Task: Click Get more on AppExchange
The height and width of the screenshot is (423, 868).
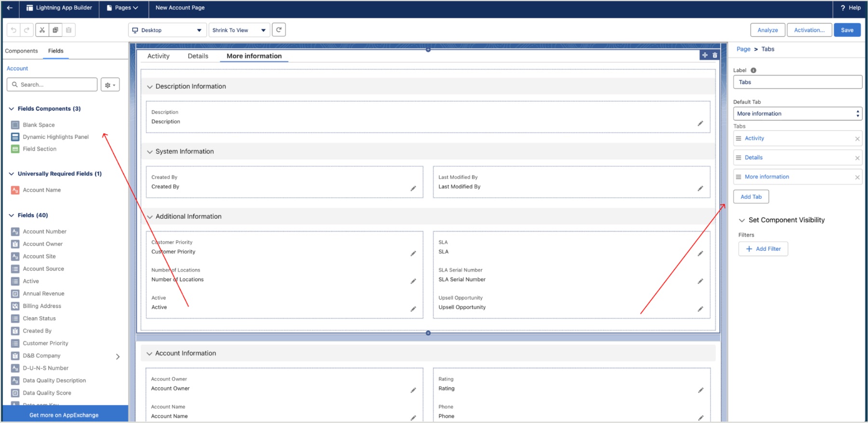Action: (x=64, y=415)
